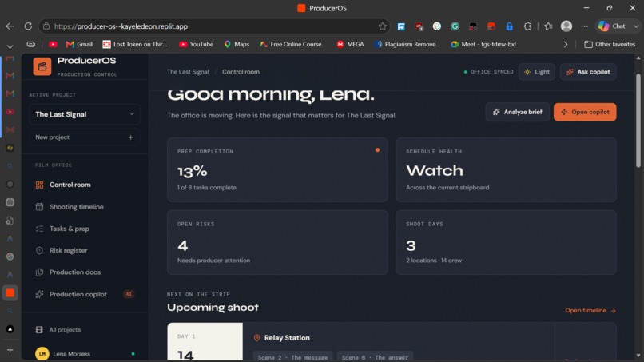This screenshot has height=362, width=644.
Task: Click Scene 6 · The answer tag
Action: (375, 357)
